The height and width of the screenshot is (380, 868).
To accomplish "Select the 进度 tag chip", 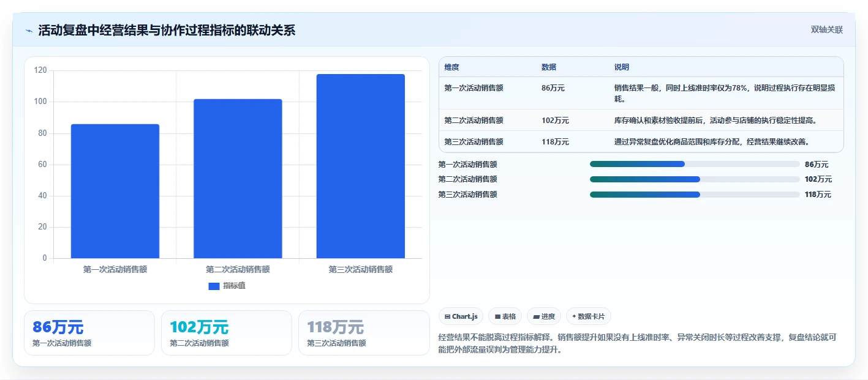I will [x=544, y=316].
